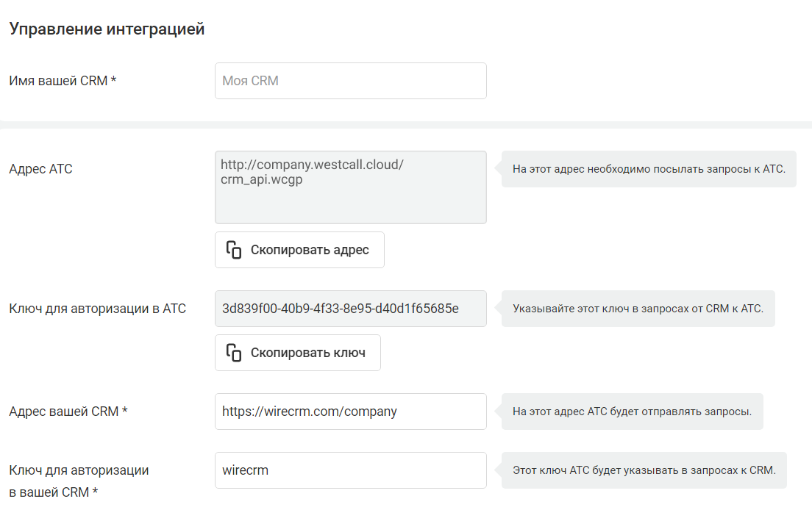
Task: Focus the Адрес вашей CRM URL field
Action: [x=351, y=412]
